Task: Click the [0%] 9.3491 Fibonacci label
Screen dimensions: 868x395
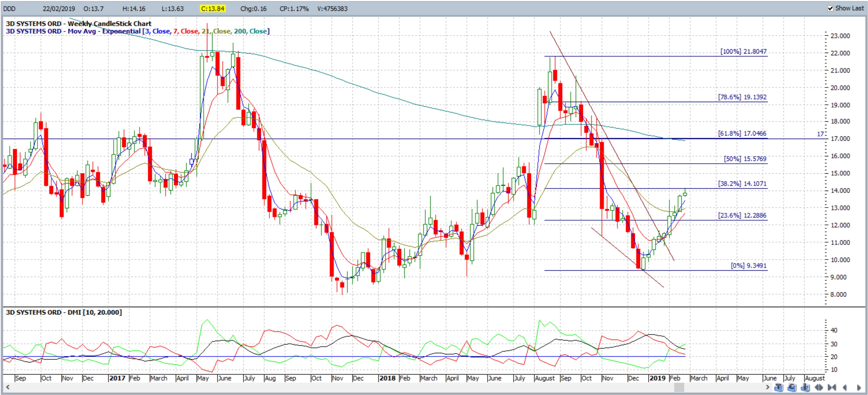Action: [748, 265]
